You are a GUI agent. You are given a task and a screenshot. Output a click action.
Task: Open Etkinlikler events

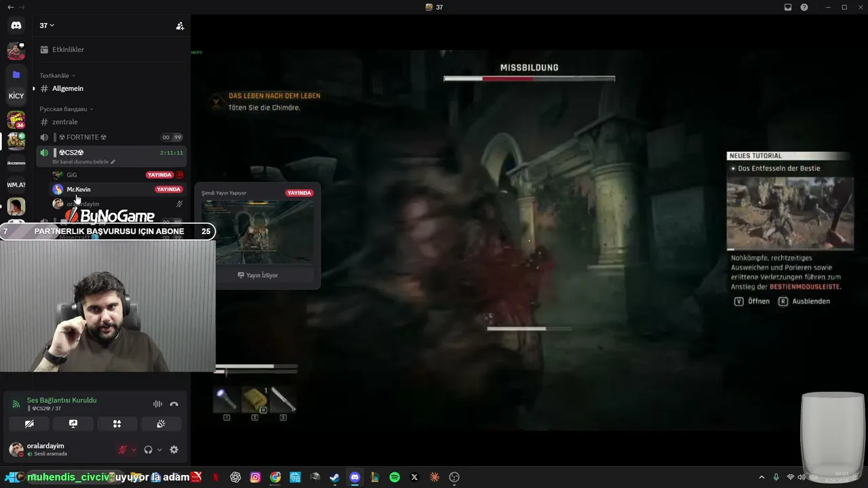(x=112, y=49)
